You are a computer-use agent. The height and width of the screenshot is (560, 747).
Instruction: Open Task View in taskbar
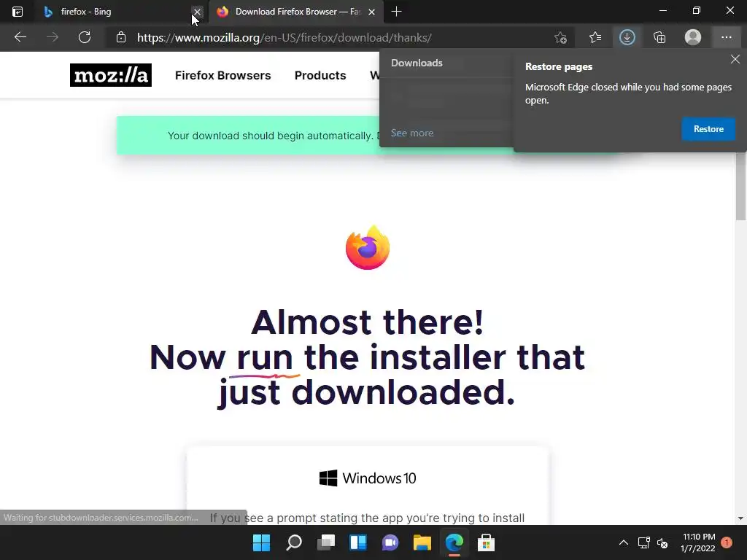click(x=326, y=542)
